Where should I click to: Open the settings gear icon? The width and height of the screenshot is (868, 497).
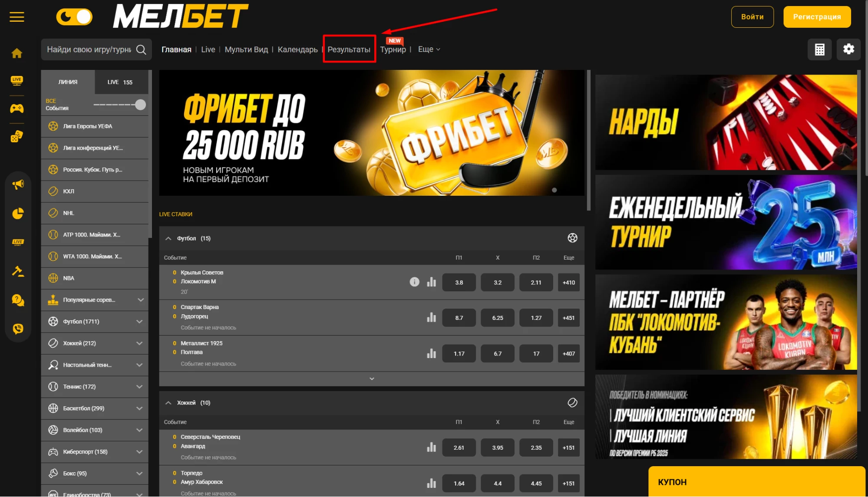(x=848, y=49)
